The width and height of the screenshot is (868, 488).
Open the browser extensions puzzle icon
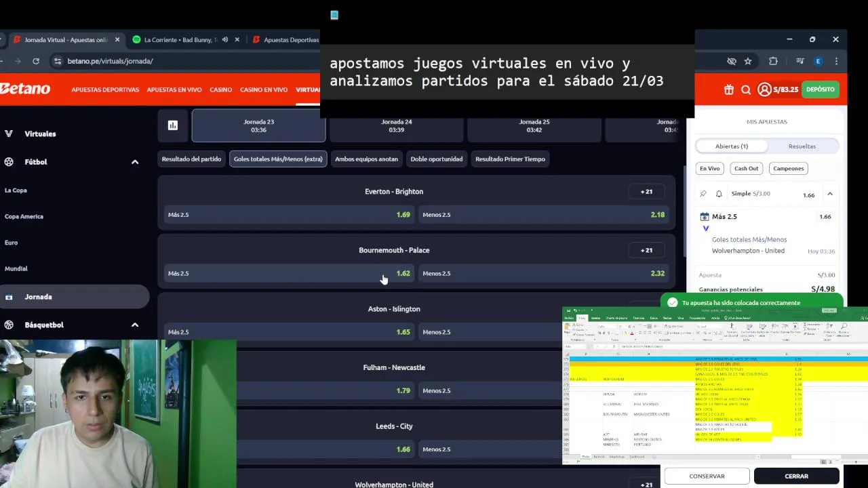tap(773, 61)
